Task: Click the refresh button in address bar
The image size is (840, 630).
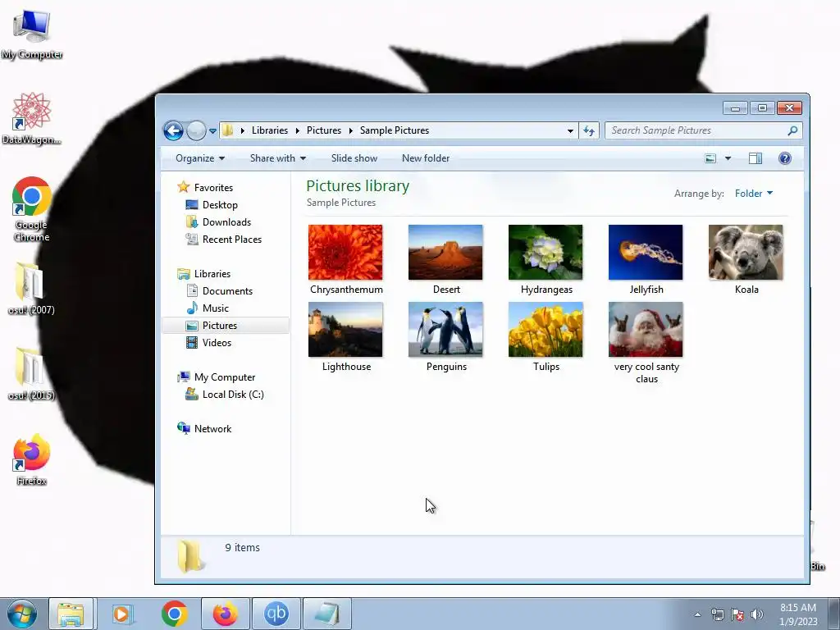Action: pyautogui.click(x=589, y=130)
